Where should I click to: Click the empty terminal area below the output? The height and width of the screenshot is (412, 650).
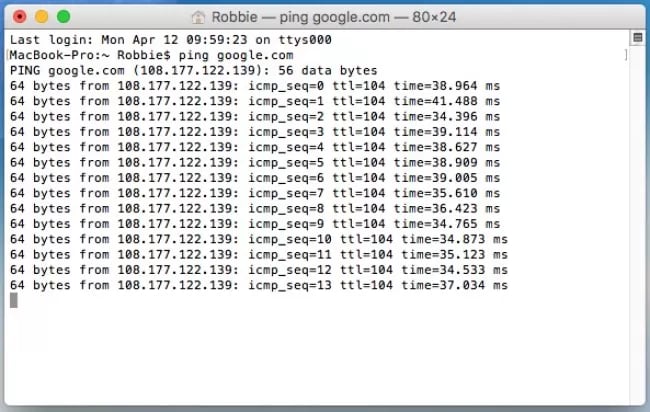tap(317, 354)
